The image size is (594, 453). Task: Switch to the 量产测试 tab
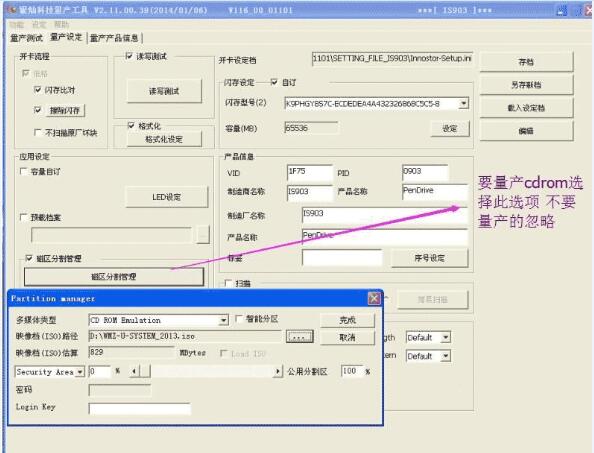[x=26, y=38]
